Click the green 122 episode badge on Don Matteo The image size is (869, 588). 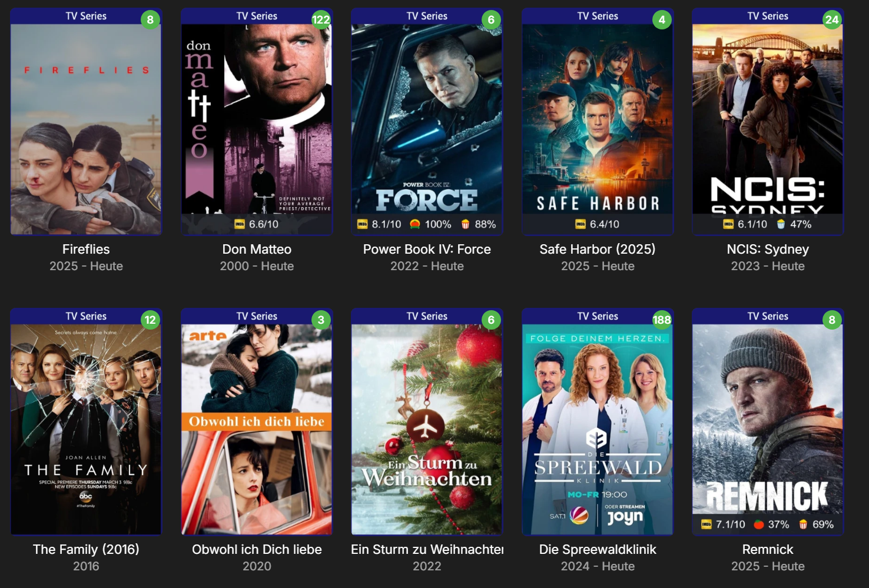(x=321, y=19)
